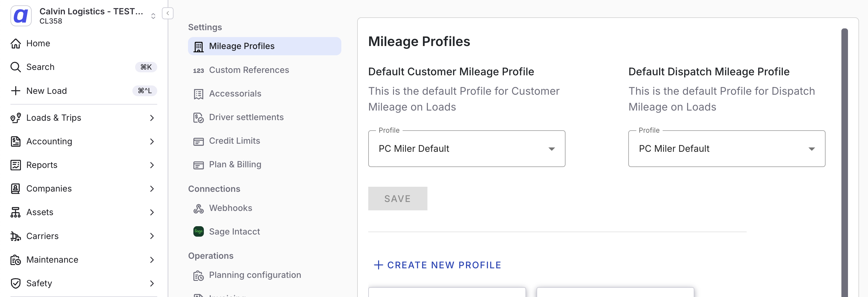Image resolution: width=868 pixels, height=297 pixels.
Task: Click the Assets hierarchy icon
Action: tap(16, 212)
